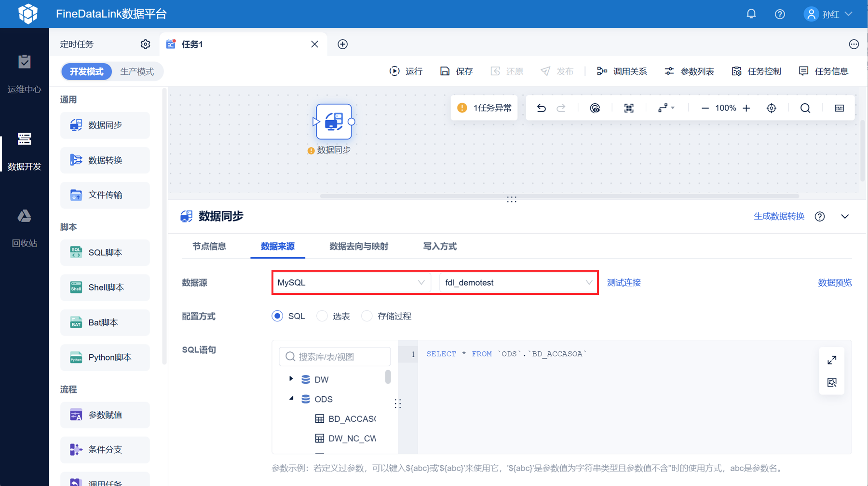
Task: Open the connection line style dropdown
Action: [666, 108]
